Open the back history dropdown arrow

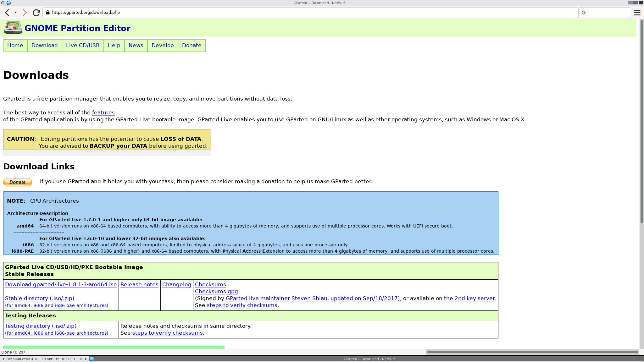tap(16, 13)
